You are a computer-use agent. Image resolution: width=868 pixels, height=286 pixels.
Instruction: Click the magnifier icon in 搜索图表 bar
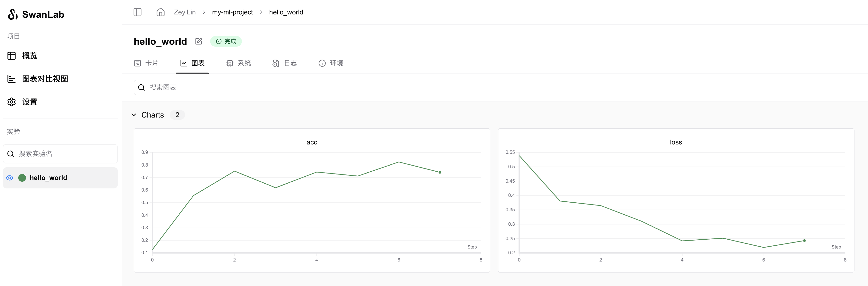tap(142, 87)
